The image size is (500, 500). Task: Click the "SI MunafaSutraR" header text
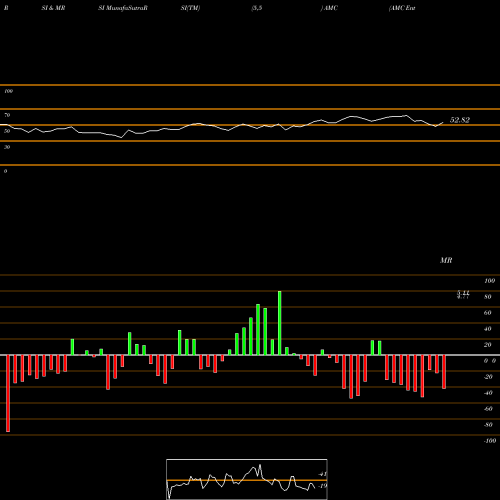pos(123,8)
